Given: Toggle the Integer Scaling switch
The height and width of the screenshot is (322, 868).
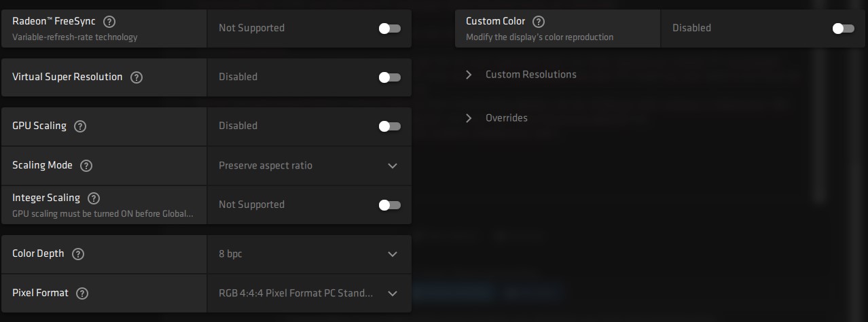Looking at the screenshot, I should pyautogui.click(x=389, y=205).
